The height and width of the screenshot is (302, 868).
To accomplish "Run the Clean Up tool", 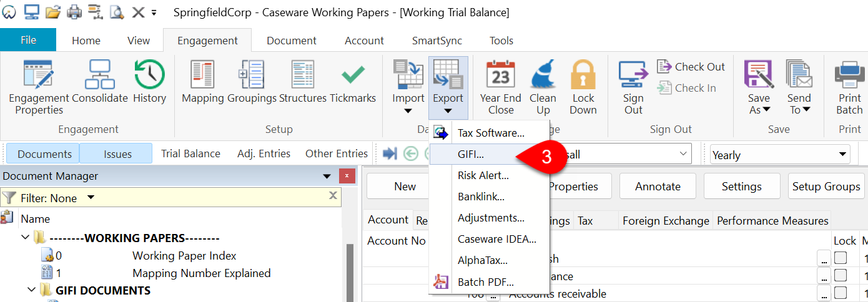I will point(543,87).
